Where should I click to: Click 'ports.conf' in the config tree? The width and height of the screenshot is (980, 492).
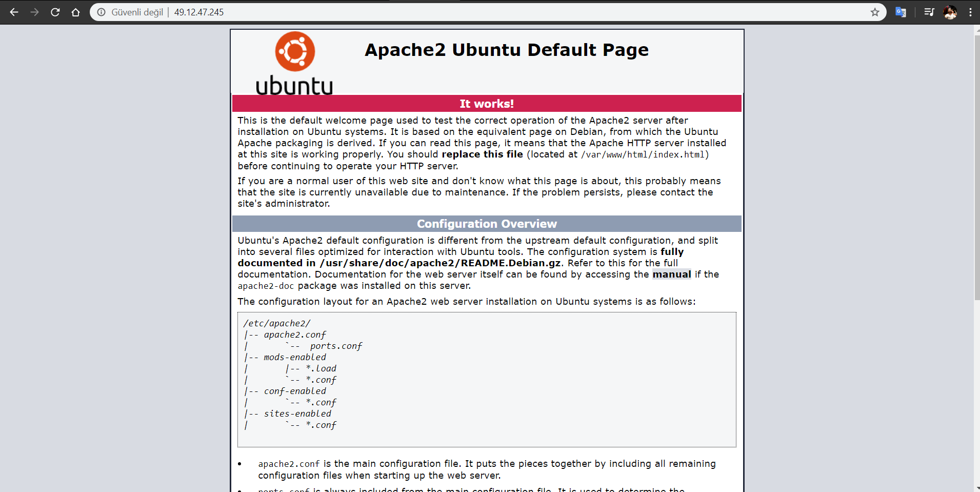336,346
